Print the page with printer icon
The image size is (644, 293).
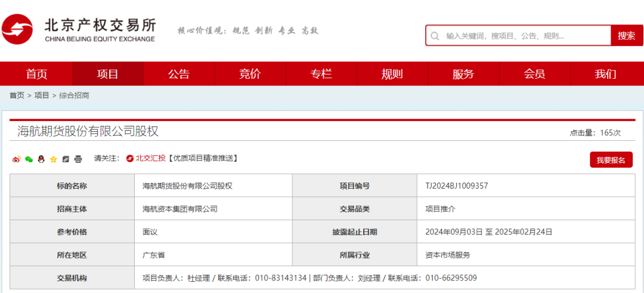[x=78, y=159]
